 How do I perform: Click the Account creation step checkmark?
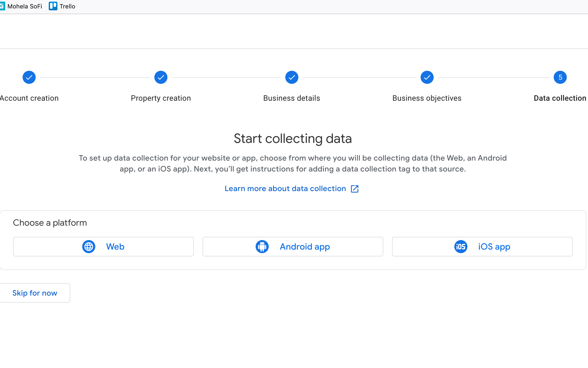pyautogui.click(x=29, y=78)
